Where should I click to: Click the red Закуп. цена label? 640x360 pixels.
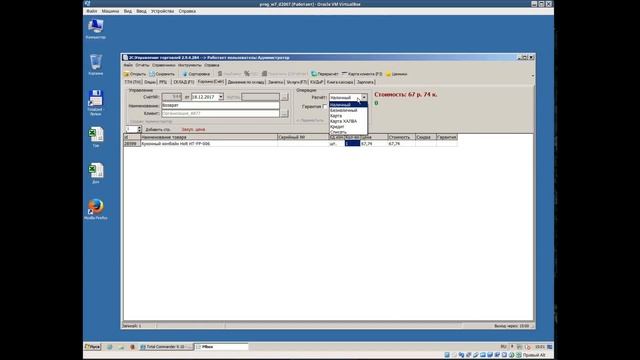point(193,129)
